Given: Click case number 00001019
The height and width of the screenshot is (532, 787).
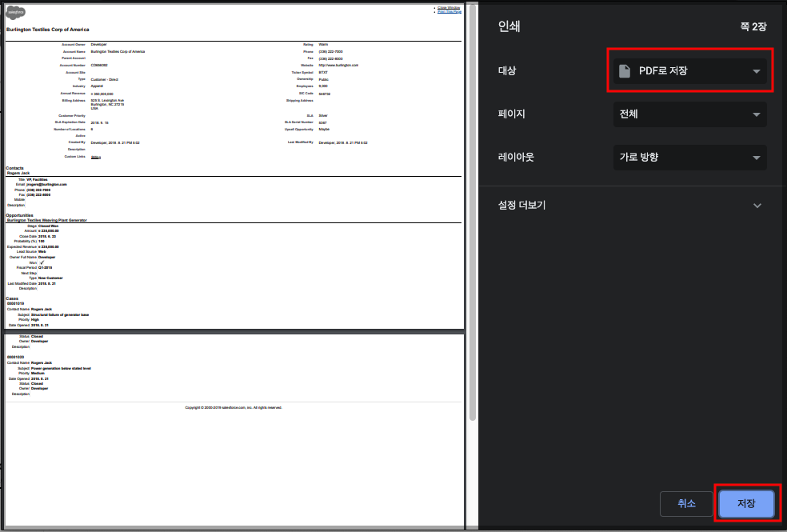Looking at the screenshot, I should [15, 304].
